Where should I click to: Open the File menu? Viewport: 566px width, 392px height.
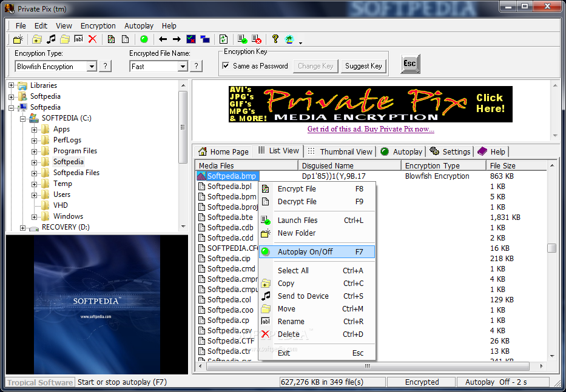coord(21,25)
